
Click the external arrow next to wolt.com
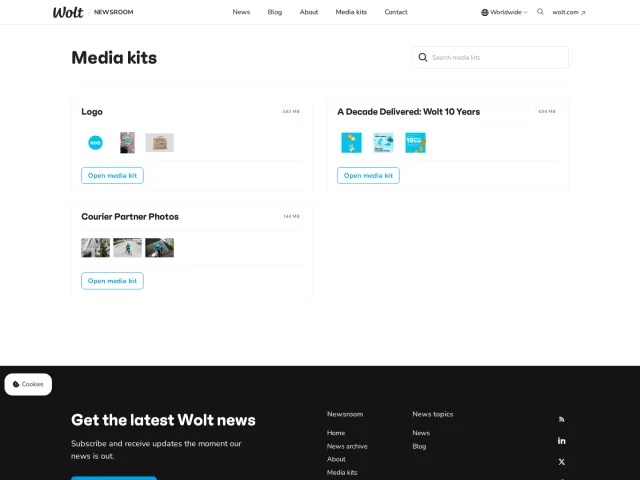coord(583,13)
